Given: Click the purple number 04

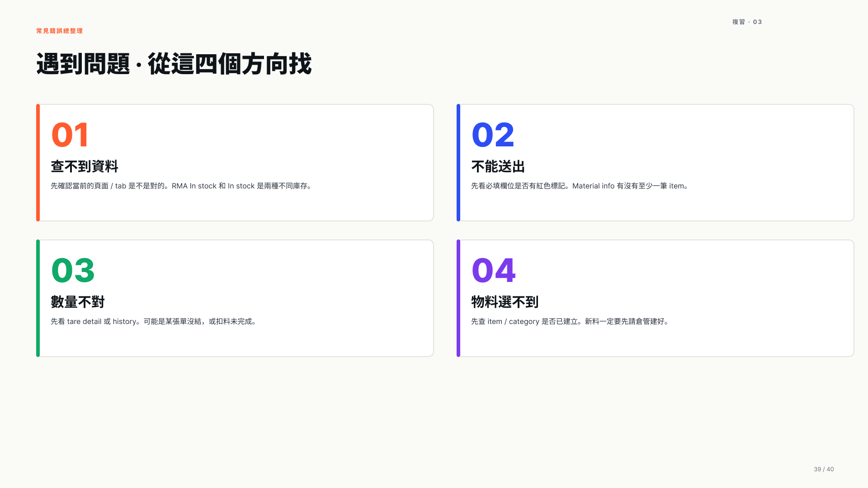Looking at the screenshot, I should [493, 270].
